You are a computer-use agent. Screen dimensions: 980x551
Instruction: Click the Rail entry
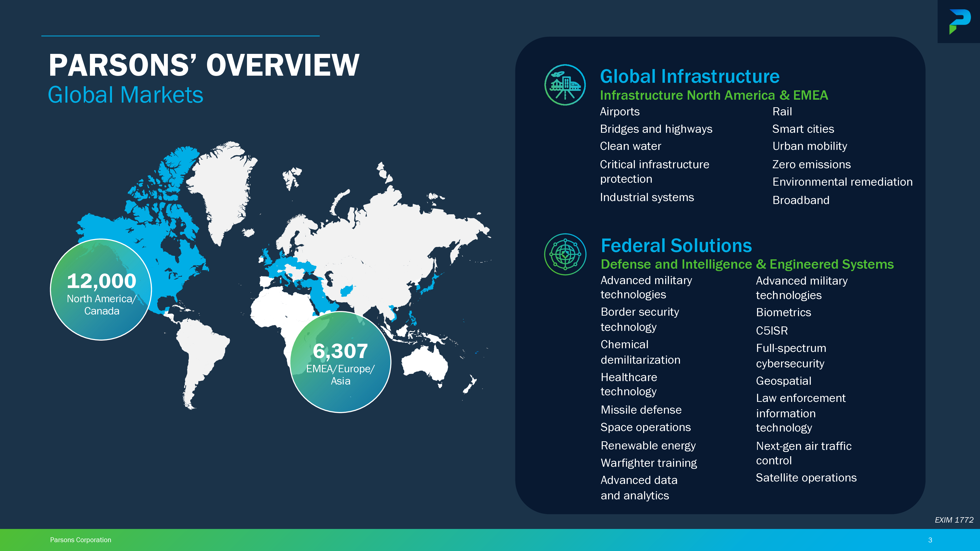pyautogui.click(x=782, y=111)
